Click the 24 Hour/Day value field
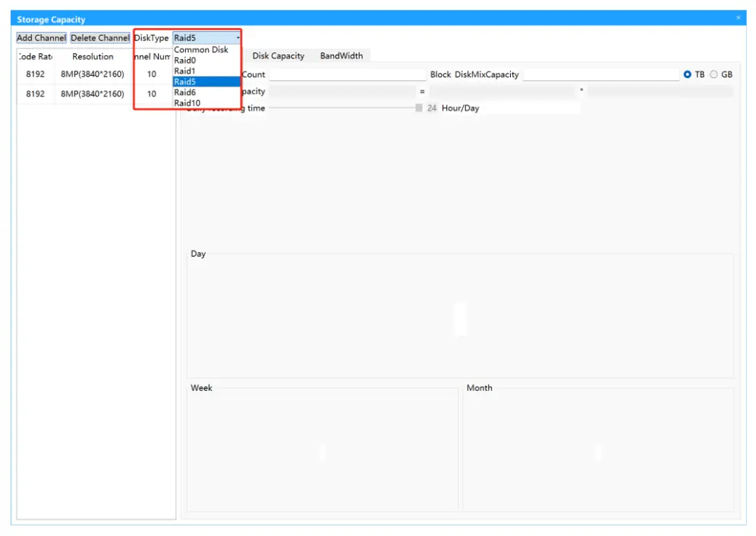 pyautogui.click(x=432, y=108)
